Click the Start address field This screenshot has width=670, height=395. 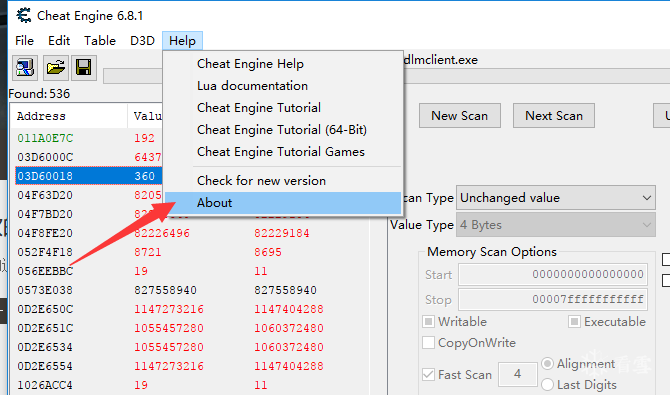pos(553,274)
